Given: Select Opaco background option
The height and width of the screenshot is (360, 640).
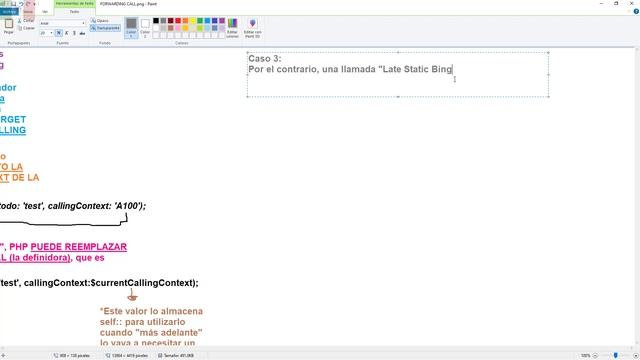Looking at the screenshot, I should point(100,20).
